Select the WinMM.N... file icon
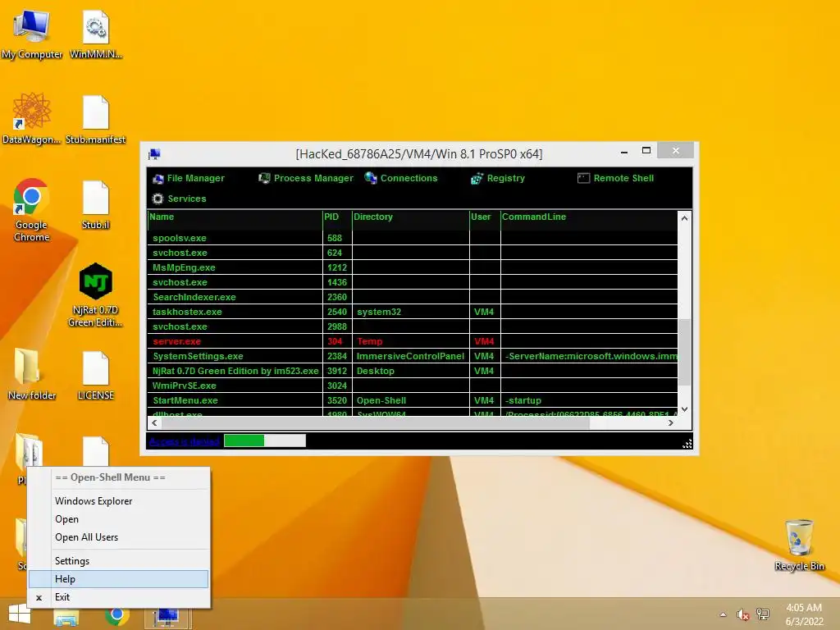 click(x=96, y=34)
